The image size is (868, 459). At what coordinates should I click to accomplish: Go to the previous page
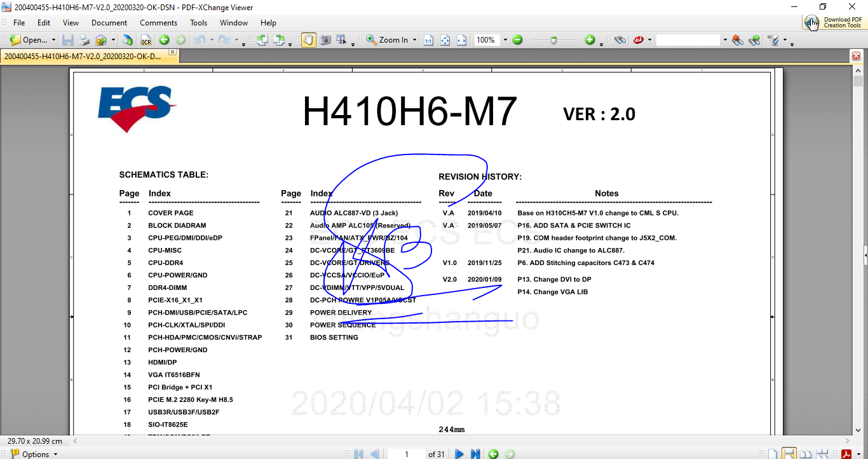pos(375,454)
